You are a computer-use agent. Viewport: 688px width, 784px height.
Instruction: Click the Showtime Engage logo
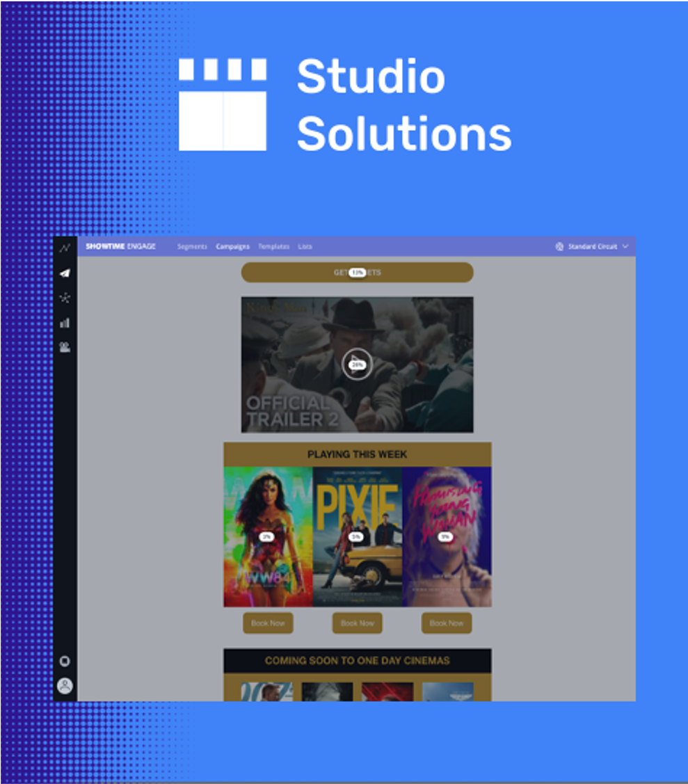pyautogui.click(x=120, y=246)
